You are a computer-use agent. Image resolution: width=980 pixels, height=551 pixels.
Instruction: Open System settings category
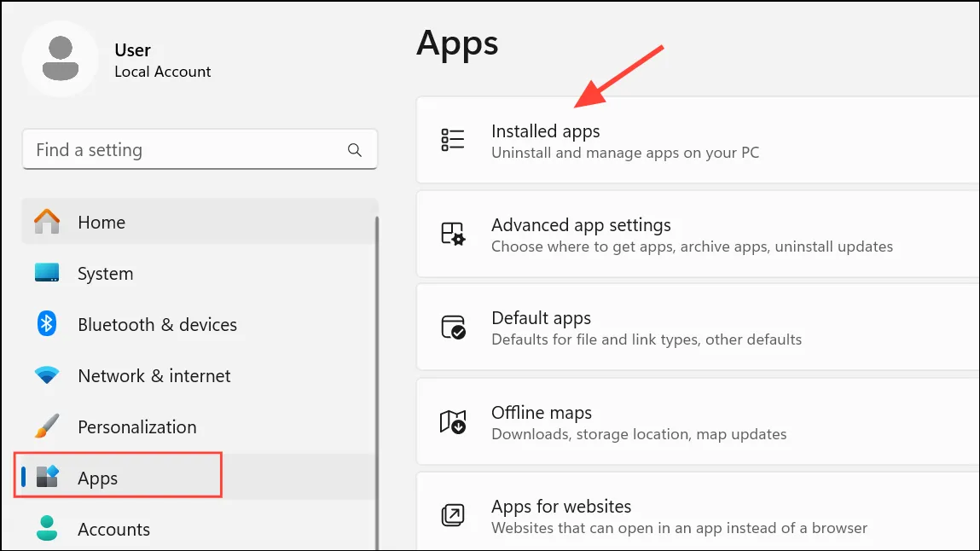click(x=200, y=273)
